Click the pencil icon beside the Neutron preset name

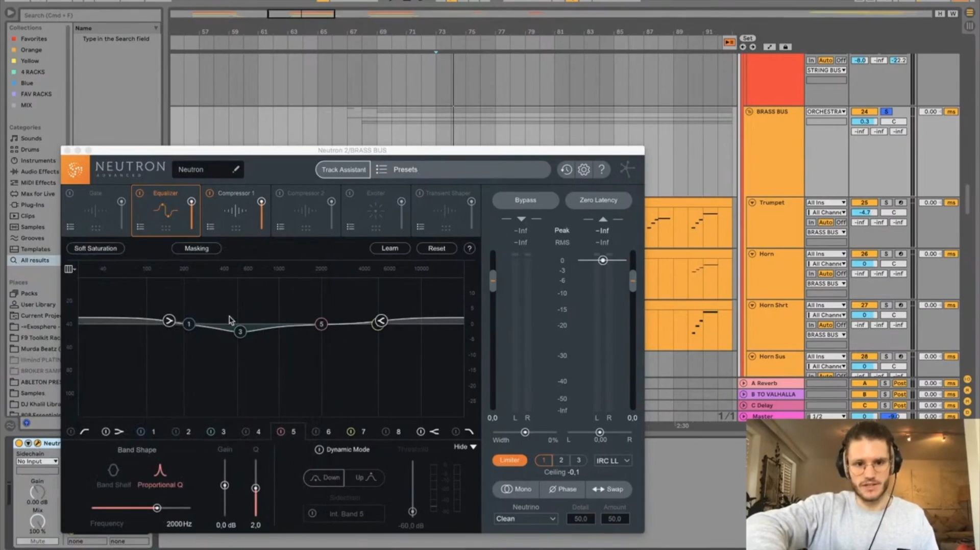pos(236,169)
